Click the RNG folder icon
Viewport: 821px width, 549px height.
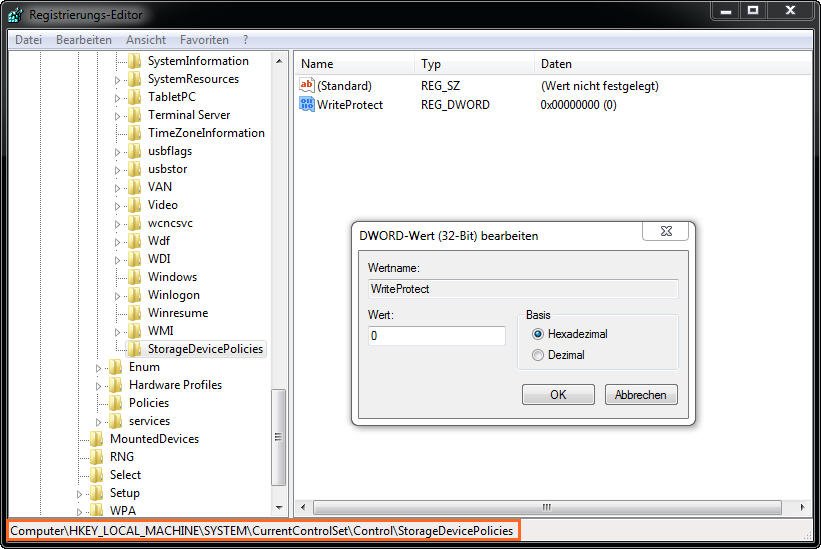(97, 457)
